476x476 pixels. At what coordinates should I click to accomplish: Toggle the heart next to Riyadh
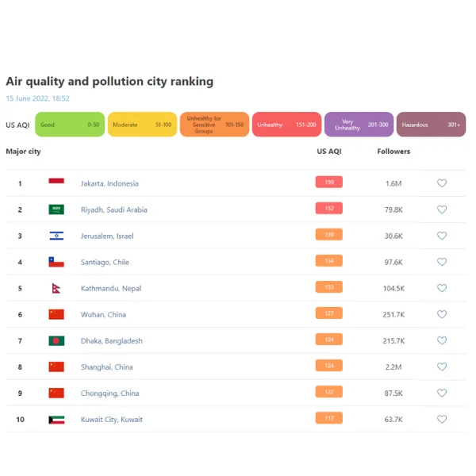pos(442,209)
